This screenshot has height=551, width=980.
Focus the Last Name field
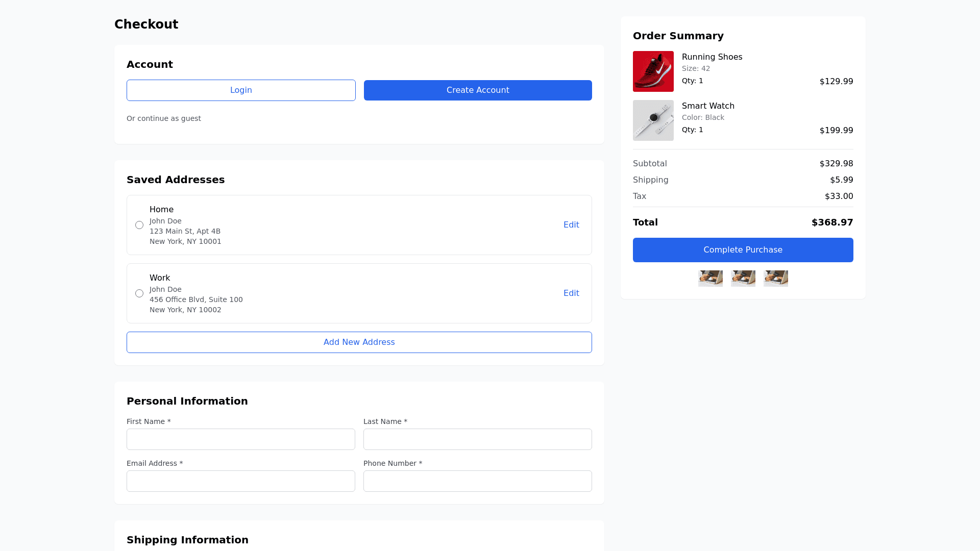click(x=477, y=439)
